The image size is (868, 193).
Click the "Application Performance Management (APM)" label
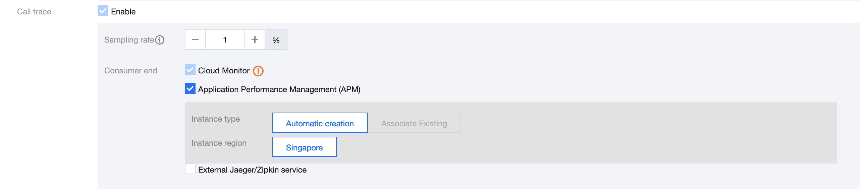[280, 89]
